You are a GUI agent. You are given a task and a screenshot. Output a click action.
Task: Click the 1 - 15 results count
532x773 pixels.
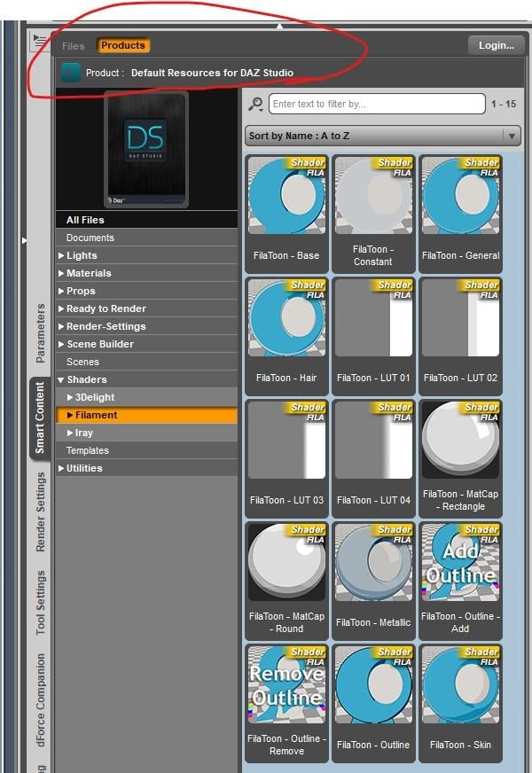[x=504, y=104]
